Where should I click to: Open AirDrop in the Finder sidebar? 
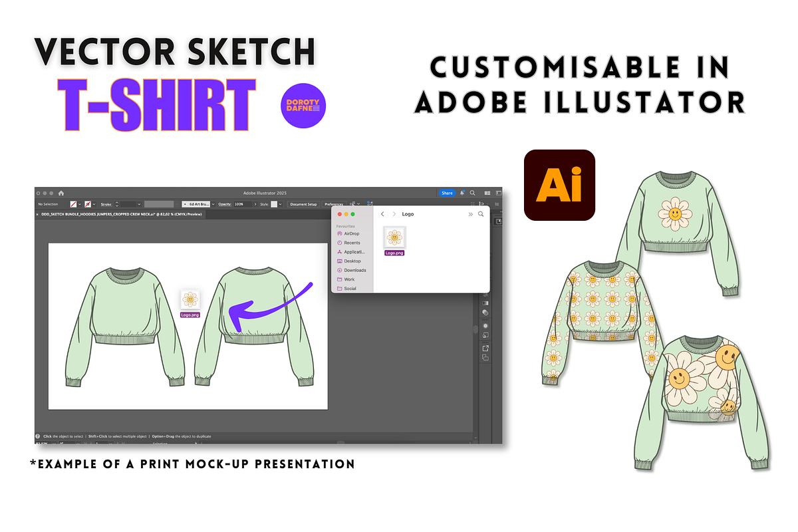pos(348,233)
